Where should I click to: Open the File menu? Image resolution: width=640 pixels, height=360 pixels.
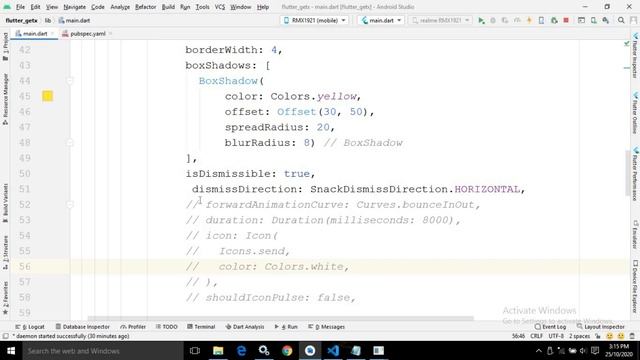(x=20, y=7)
